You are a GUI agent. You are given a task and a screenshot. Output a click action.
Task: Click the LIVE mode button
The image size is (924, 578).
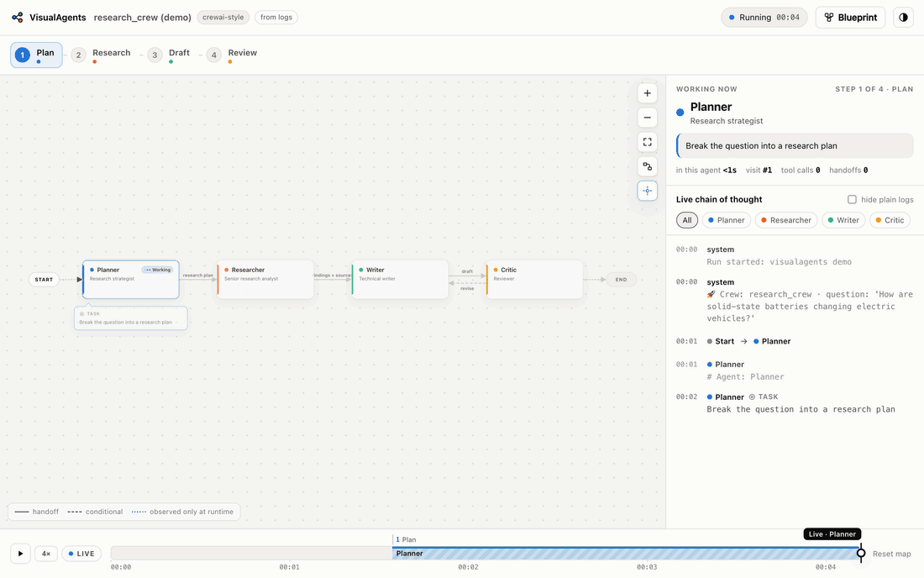point(81,554)
